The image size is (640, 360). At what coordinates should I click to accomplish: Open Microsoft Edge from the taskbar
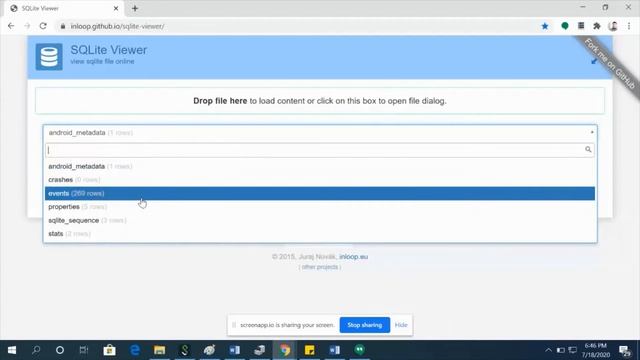point(135,350)
